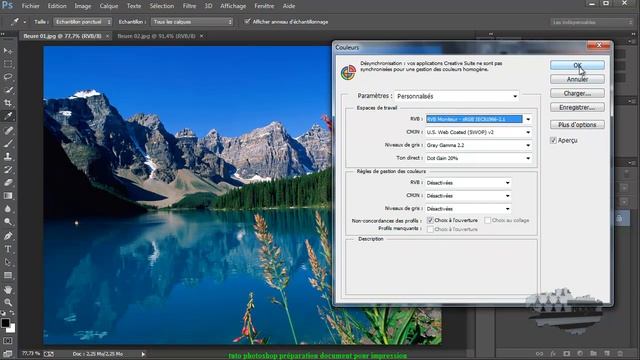Click Plus d'options button
This screenshot has width=640, height=360.
577,124
